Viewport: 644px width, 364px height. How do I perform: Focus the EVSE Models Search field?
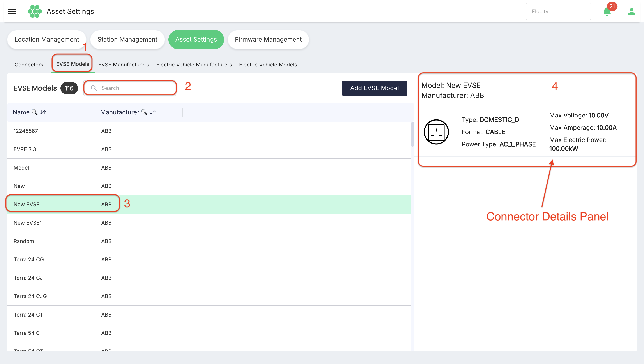(x=130, y=88)
